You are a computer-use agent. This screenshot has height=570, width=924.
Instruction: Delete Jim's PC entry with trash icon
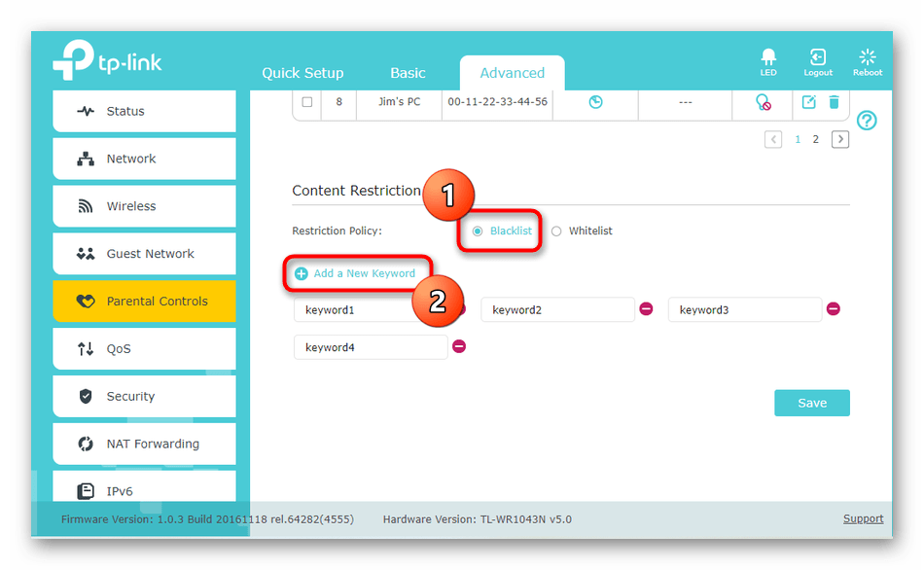tap(834, 102)
